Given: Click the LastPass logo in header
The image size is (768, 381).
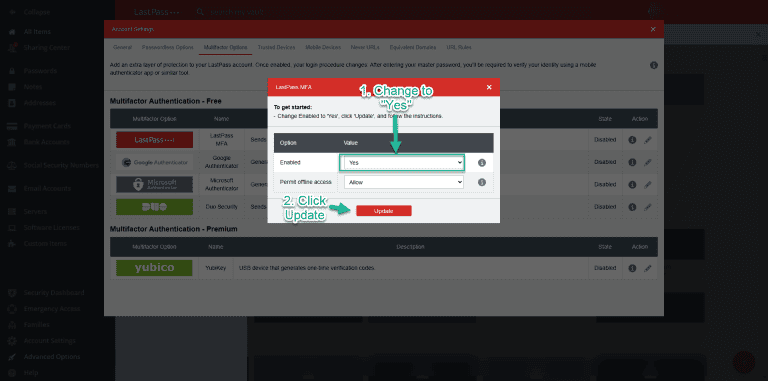Looking at the screenshot, I should point(156,12).
